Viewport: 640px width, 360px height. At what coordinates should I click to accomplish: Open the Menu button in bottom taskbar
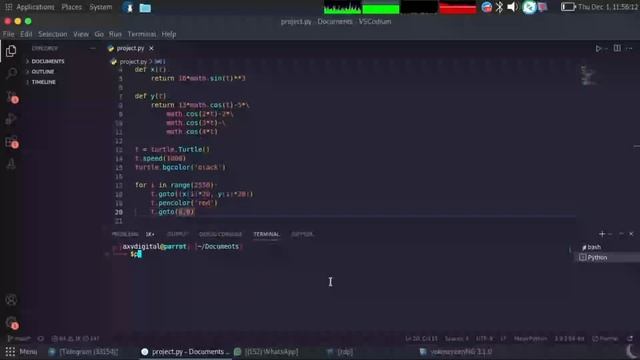point(21,351)
